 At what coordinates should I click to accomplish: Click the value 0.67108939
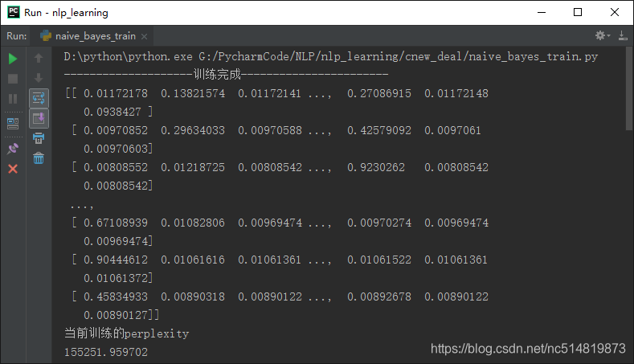[x=116, y=223]
